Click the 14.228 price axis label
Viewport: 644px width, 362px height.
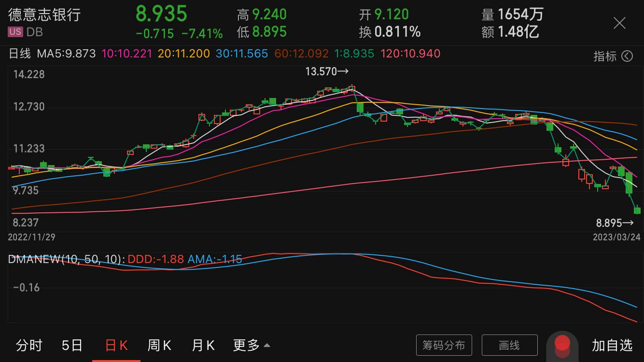29,74
